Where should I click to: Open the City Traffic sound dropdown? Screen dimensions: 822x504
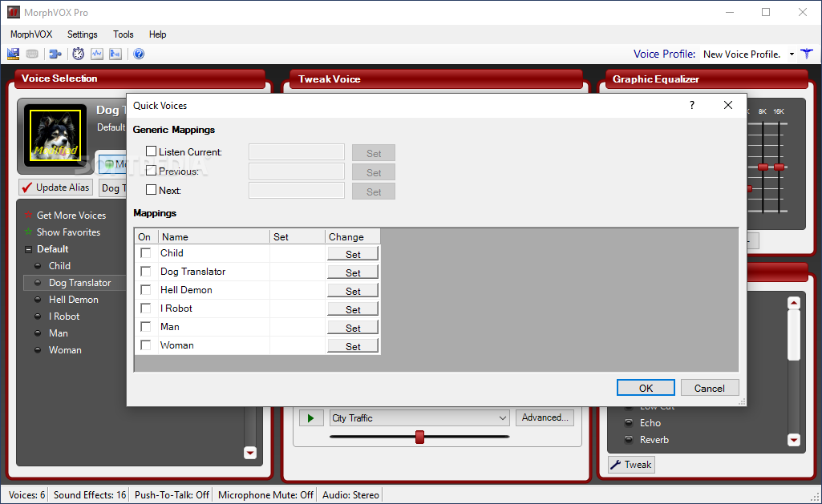point(502,418)
